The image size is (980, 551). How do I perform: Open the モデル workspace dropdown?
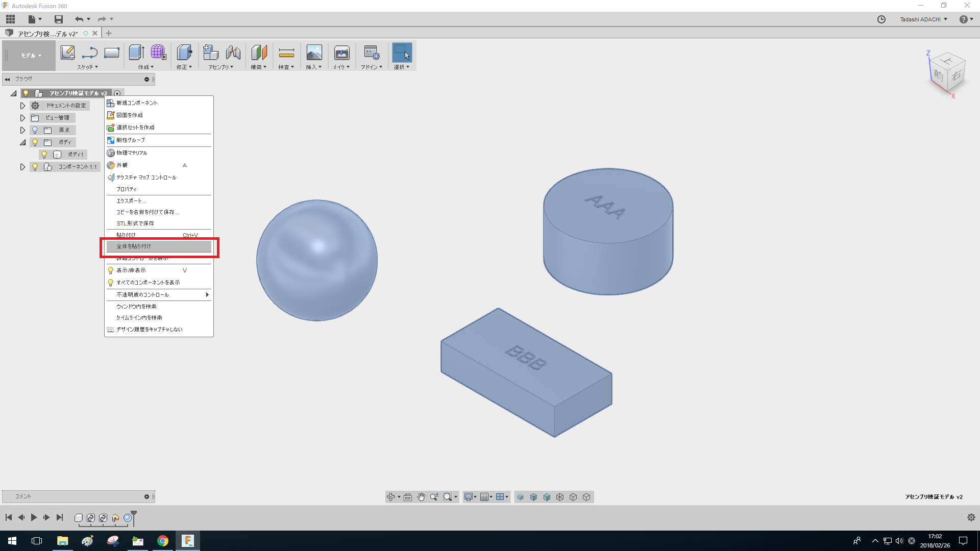[30, 56]
